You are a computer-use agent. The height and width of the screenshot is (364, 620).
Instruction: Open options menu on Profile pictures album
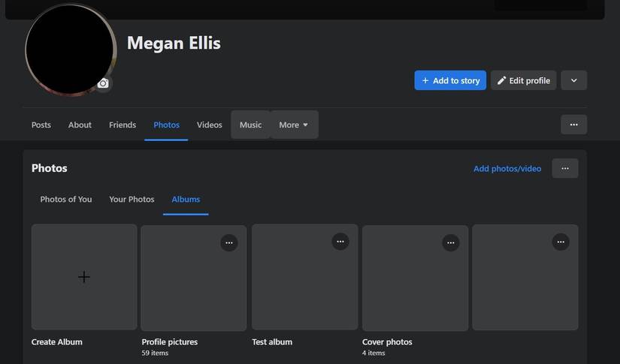[x=229, y=242]
